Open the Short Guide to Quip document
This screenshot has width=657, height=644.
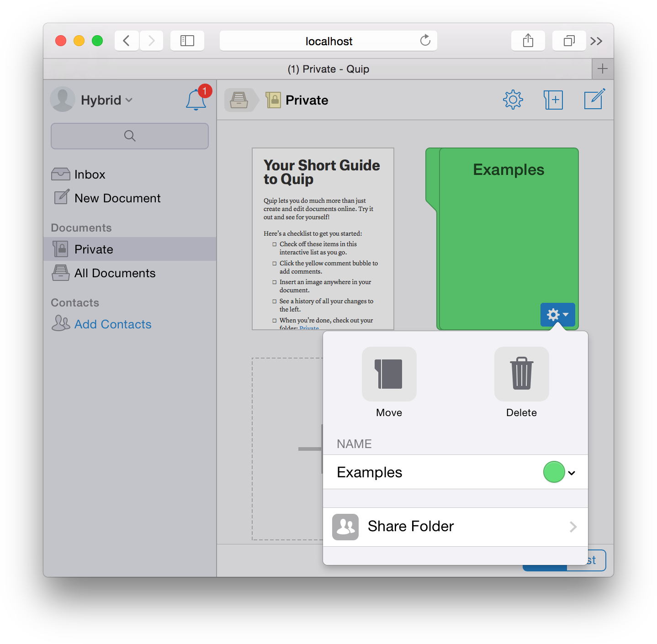point(323,238)
